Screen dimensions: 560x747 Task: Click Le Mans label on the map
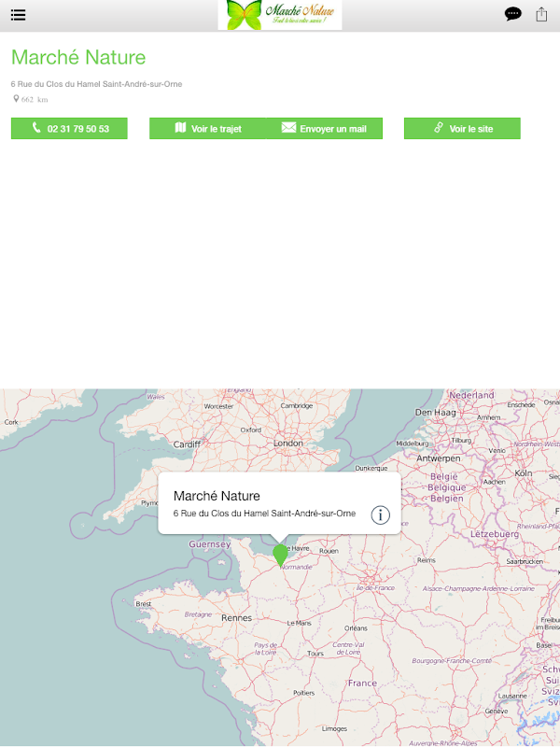pos(299,623)
